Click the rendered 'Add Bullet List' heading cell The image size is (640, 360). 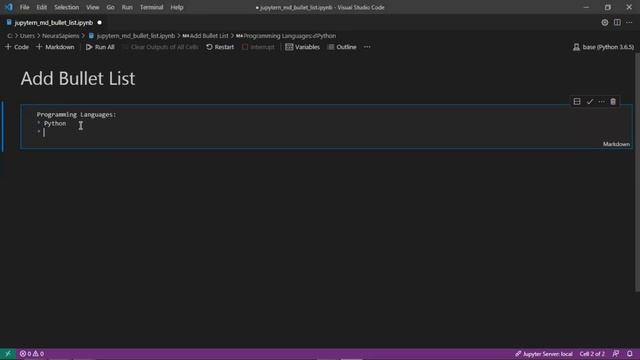point(78,78)
